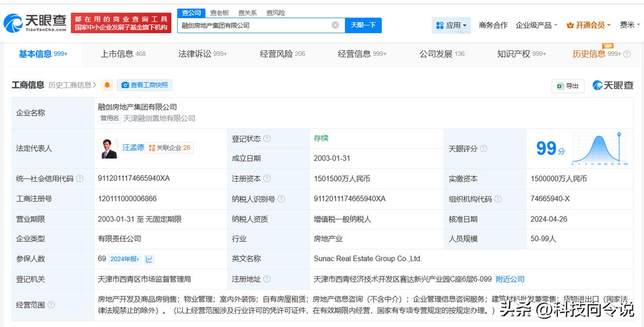The image size is (644, 327).
Task: Open help icon next to 注册地址
Action: click(x=267, y=279)
